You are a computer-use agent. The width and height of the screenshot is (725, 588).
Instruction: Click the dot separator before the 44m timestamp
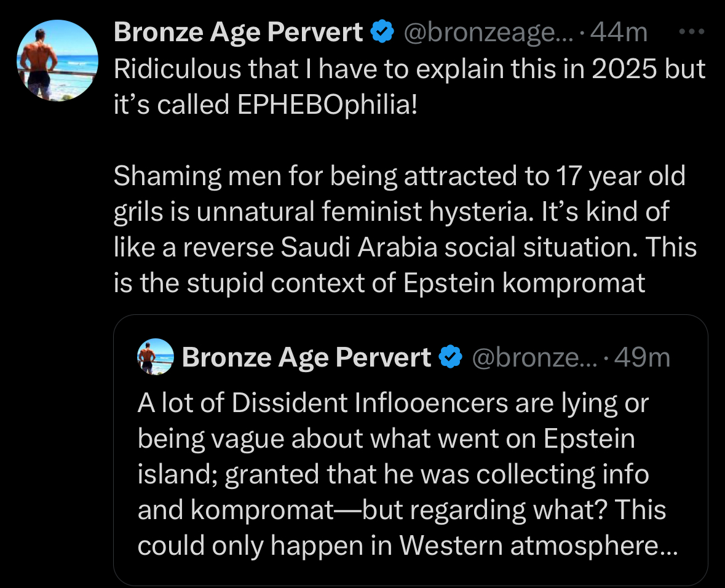(x=582, y=33)
